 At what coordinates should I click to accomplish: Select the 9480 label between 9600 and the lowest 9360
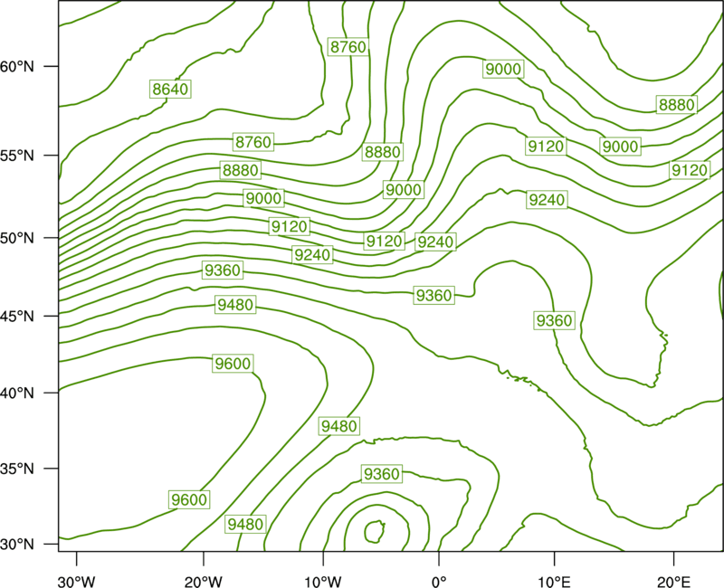(338, 426)
